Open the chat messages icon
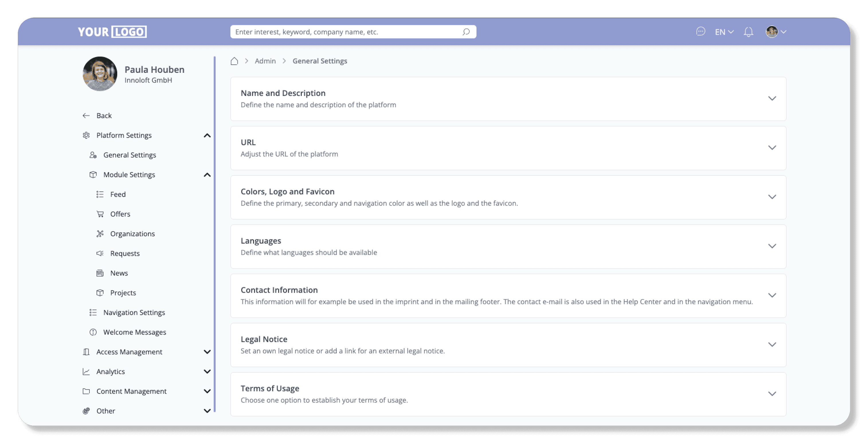 click(x=701, y=32)
